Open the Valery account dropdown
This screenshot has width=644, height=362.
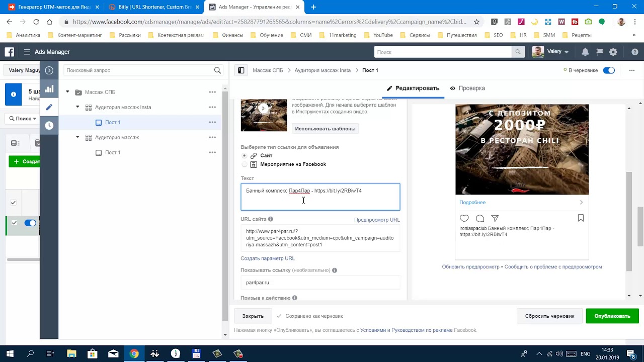[x=551, y=52]
